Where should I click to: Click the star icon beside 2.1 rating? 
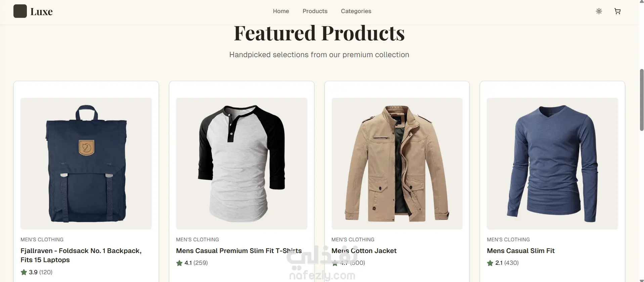tap(490, 263)
